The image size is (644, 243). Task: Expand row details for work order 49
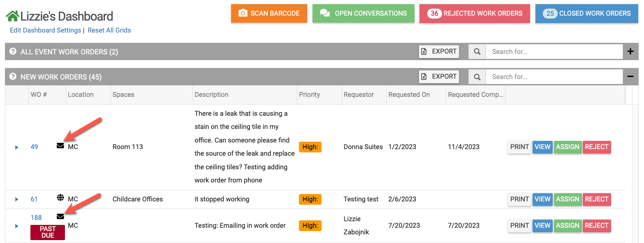(x=17, y=147)
